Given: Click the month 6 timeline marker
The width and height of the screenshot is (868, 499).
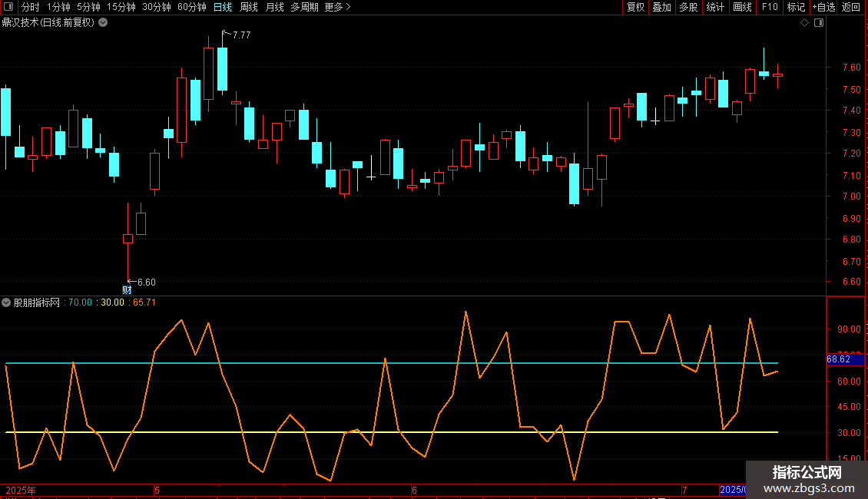Looking at the screenshot, I should point(414,490).
